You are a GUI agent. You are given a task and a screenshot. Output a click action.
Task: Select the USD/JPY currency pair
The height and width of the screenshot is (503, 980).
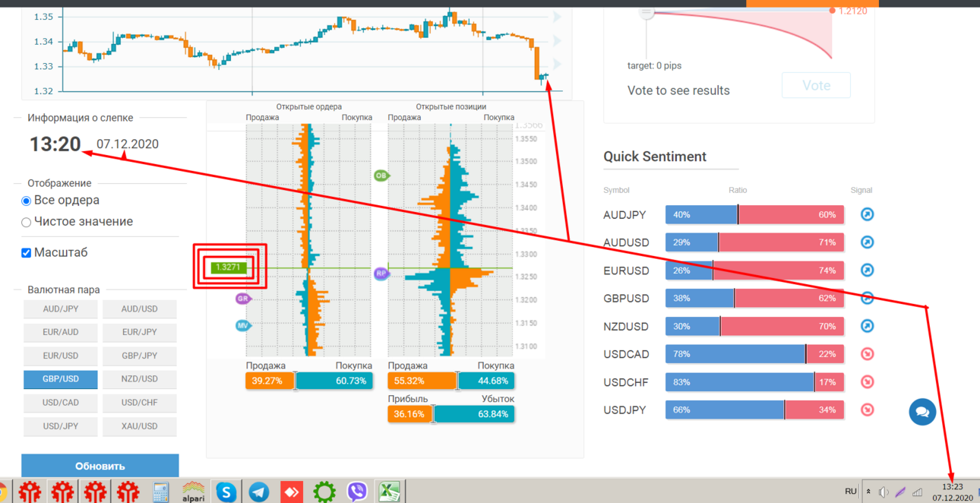click(61, 426)
